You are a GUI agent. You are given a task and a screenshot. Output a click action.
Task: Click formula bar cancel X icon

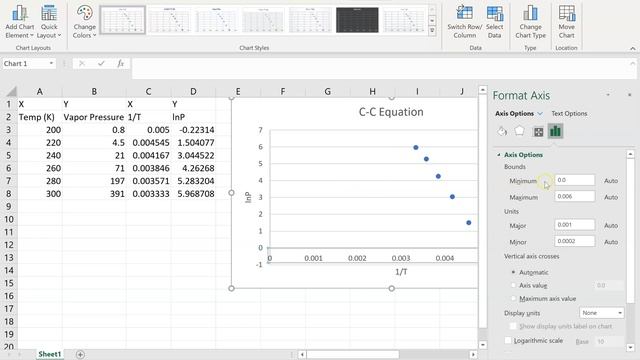pos(82,63)
